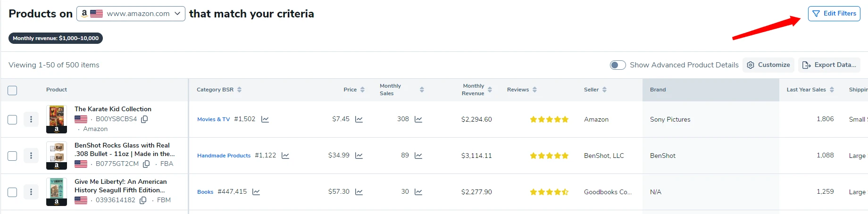
Task: Click the Brand column header
Action: coord(658,90)
